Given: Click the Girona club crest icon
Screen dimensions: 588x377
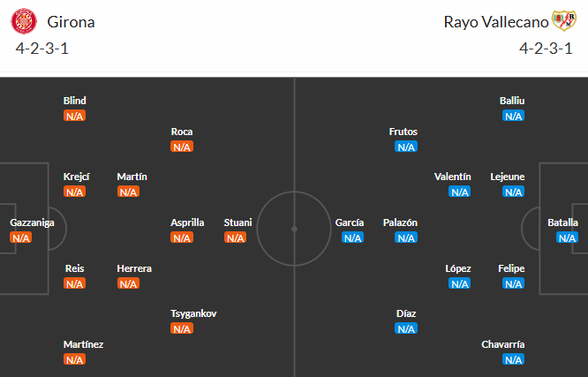Looking at the screenshot, I should [x=23, y=19].
